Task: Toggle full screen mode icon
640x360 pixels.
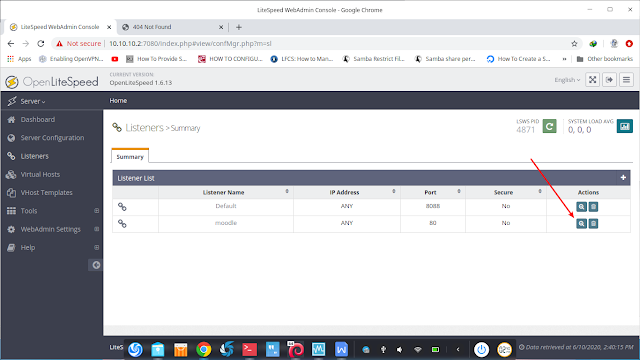Action: [x=592, y=80]
